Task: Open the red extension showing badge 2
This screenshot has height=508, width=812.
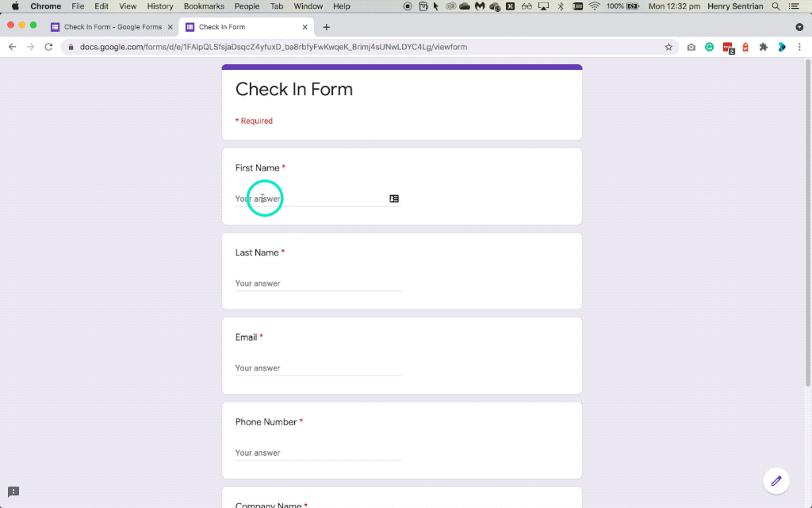Action: click(x=728, y=47)
